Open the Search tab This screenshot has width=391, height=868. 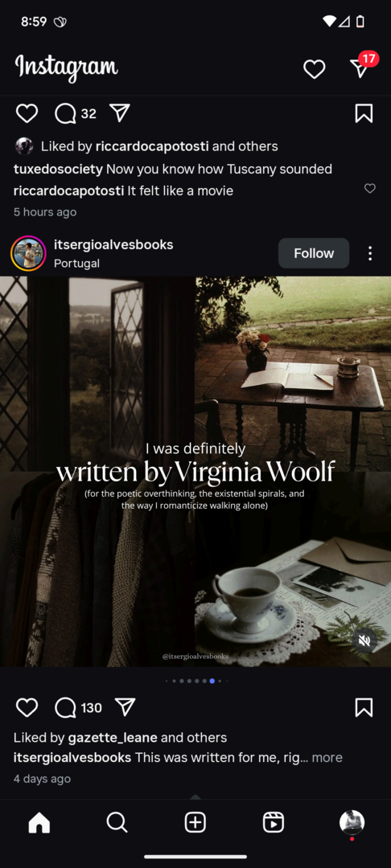117,823
